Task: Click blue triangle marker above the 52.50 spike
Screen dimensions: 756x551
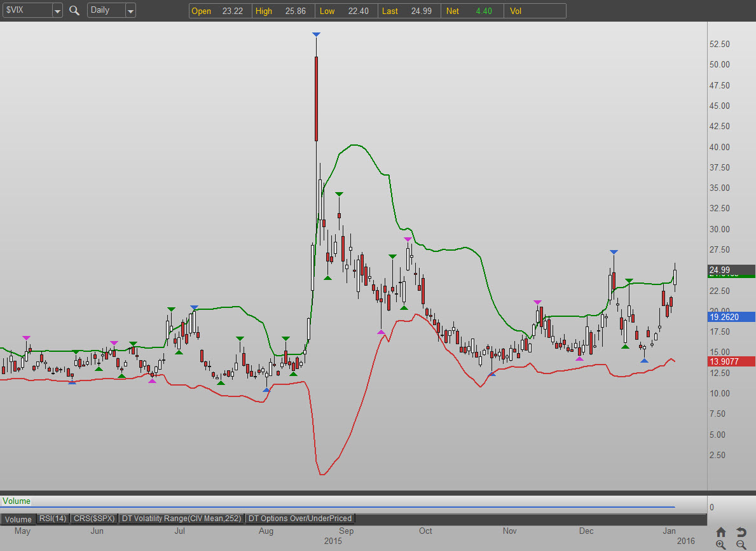Action: pyautogui.click(x=316, y=34)
